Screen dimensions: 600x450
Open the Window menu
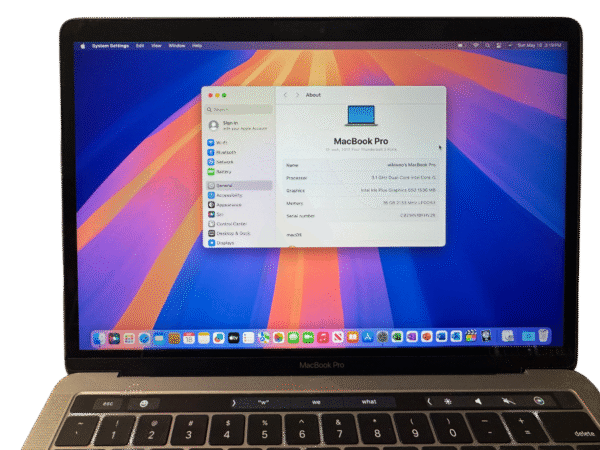pyautogui.click(x=177, y=46)
